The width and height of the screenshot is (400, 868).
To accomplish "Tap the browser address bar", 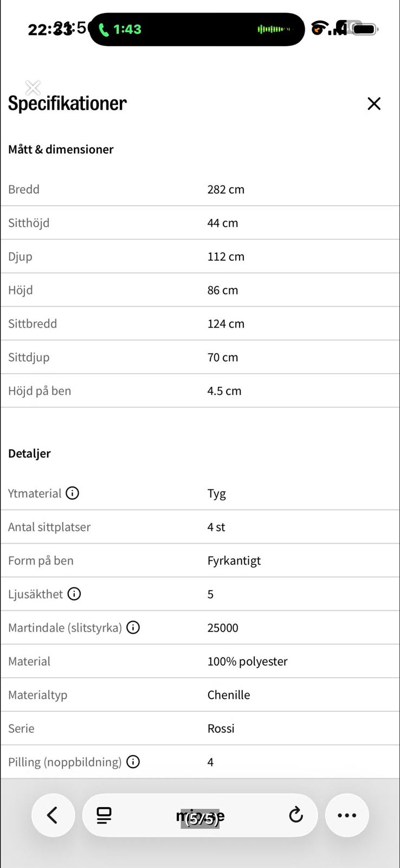I will point(200,816).
